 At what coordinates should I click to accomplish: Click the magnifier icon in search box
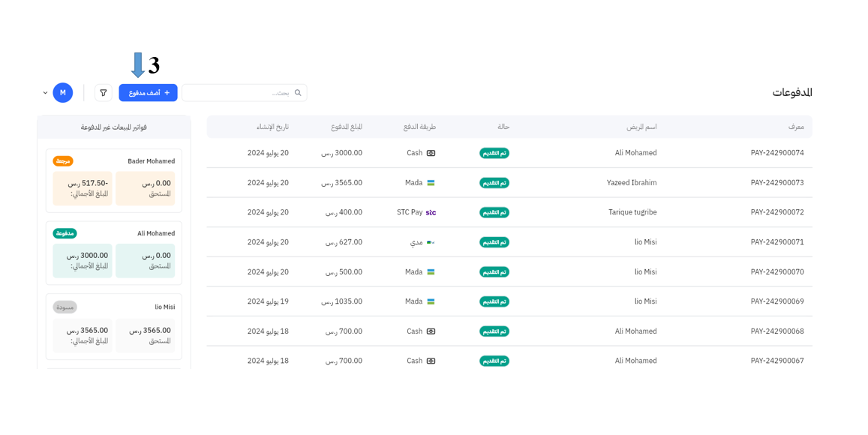[x=298, y=93]
